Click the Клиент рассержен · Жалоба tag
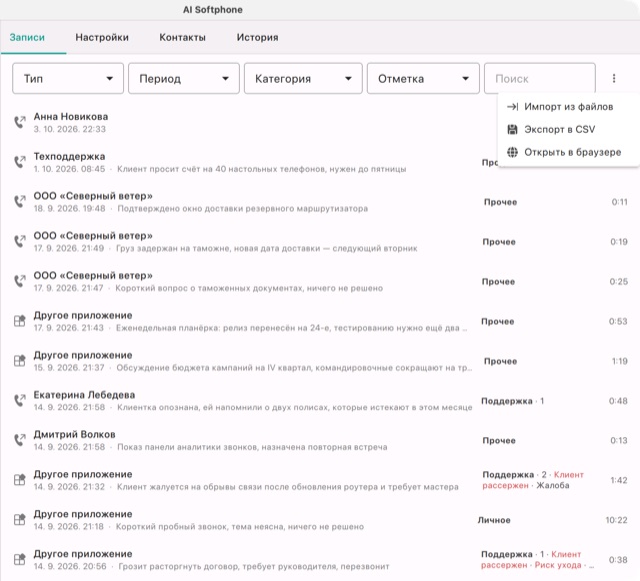Viewport: 640px width, 581px height. pos(533,480)
